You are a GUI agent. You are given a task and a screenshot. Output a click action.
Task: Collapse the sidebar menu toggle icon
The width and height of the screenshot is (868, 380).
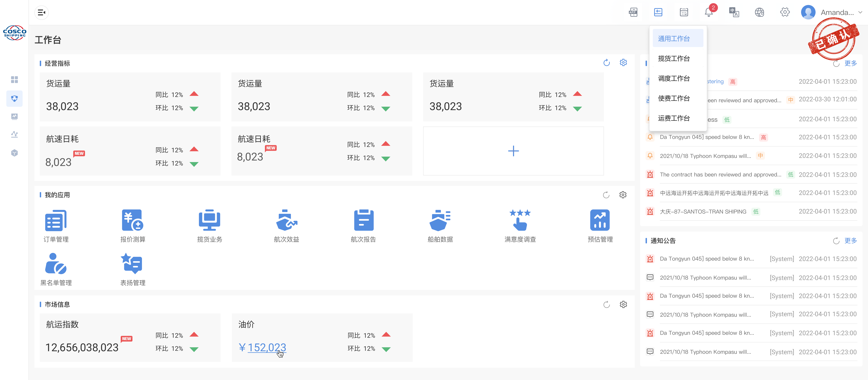tap(41, 12)
